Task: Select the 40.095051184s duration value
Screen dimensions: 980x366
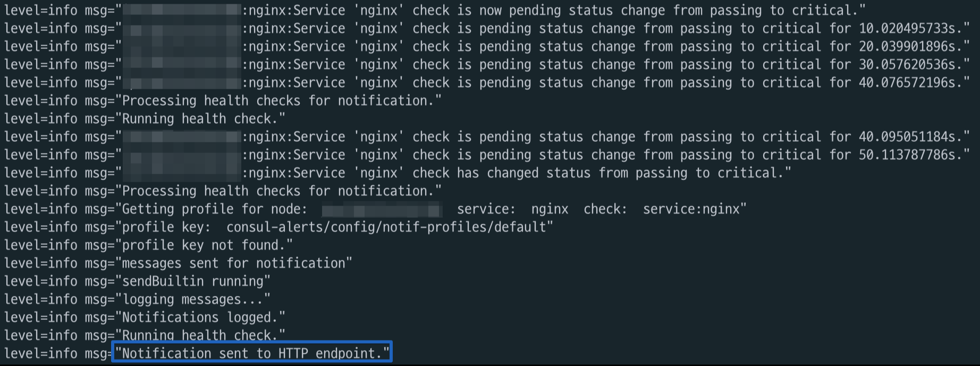Action: coord(910,137)
